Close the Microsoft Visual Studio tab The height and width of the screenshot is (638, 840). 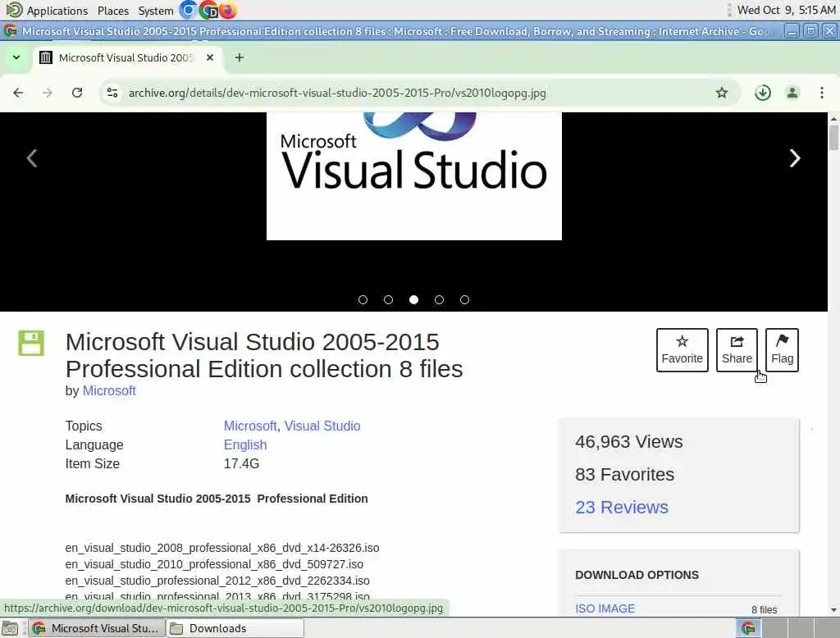tap(210, 57)
